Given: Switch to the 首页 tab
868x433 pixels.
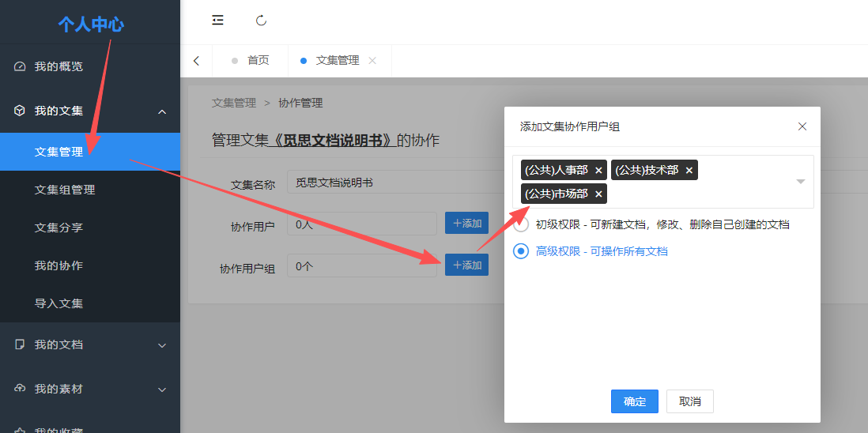Looking at the screenshot, I should point(258,61).
